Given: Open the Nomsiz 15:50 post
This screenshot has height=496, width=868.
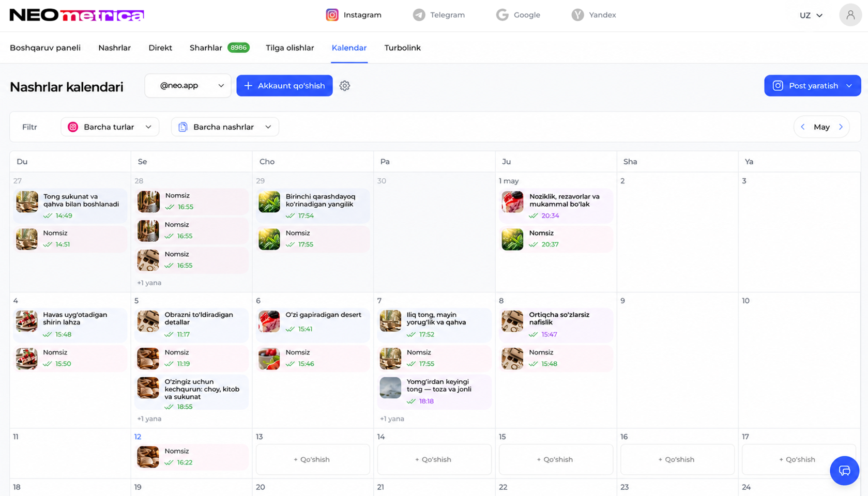Looking at the screenshot, I should (x=70, y=359).
